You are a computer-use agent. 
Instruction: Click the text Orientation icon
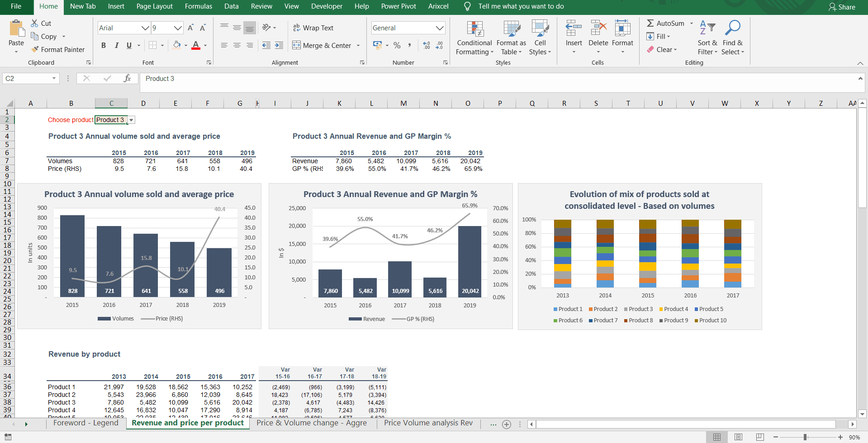coord(266,28)
